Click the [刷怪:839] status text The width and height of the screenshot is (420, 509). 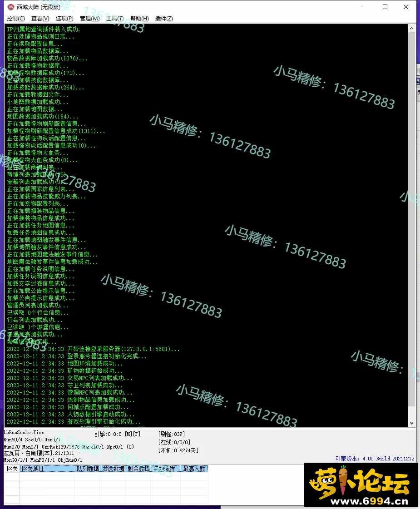172,434
